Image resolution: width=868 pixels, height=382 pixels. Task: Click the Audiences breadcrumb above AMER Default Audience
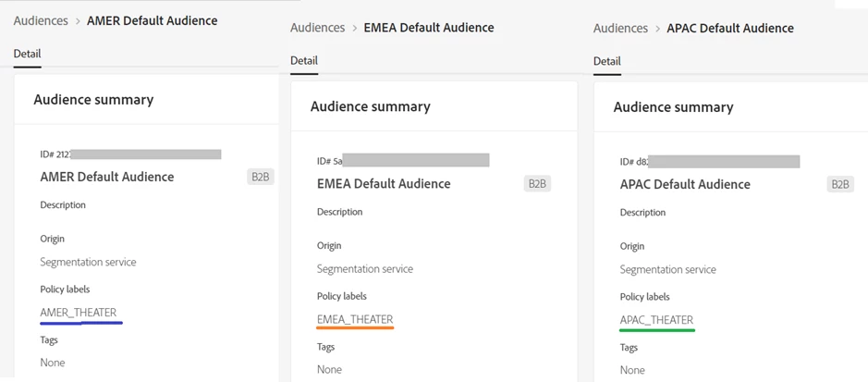[x=40, y=20]
